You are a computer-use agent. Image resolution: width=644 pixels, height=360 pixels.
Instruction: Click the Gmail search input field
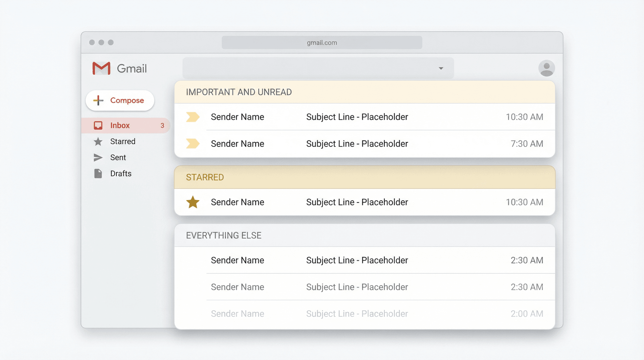[x=309, y=68]
